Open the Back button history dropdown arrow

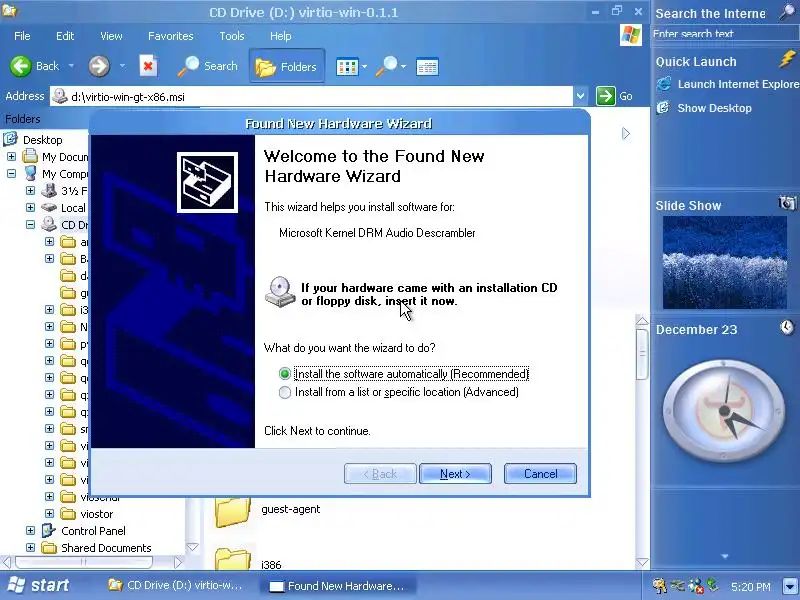point(71,66)
